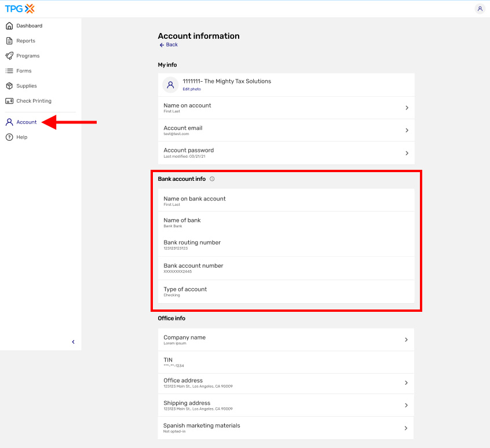Click the Edit photo link
490x448 pixels.
192,89
